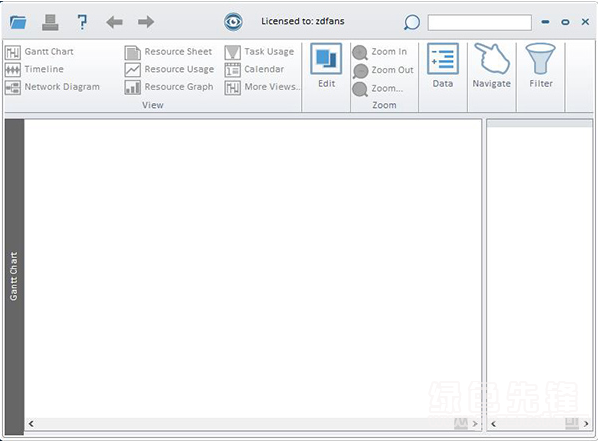Select Zoom In
The height and width of the screenshot is (441, 598).
(x=380, y=52)
